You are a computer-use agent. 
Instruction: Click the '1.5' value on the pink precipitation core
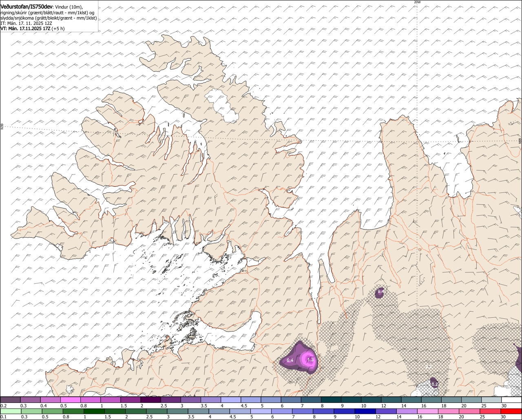[310, 360]
